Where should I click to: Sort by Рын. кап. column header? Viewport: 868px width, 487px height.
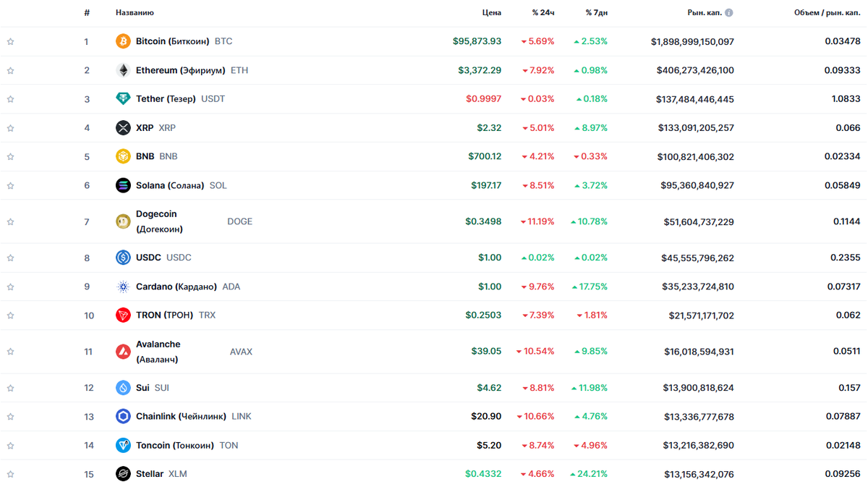coord(703,13)
